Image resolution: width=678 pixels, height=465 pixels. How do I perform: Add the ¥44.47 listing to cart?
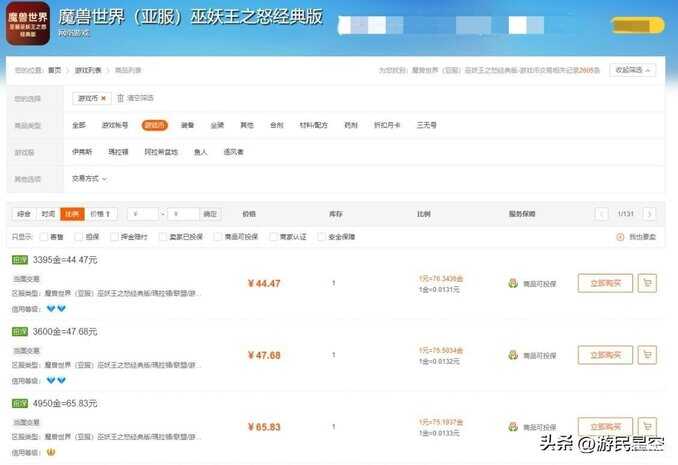pyautogui.click(x=647, y=283)
